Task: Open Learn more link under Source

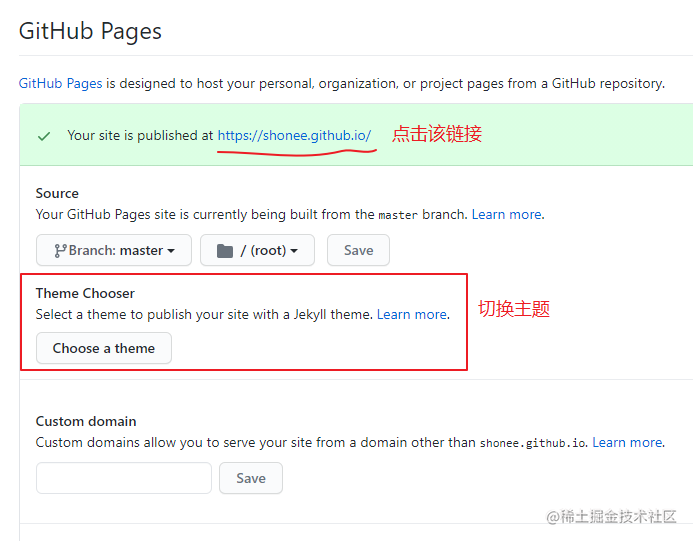Action: coord(506,214)
